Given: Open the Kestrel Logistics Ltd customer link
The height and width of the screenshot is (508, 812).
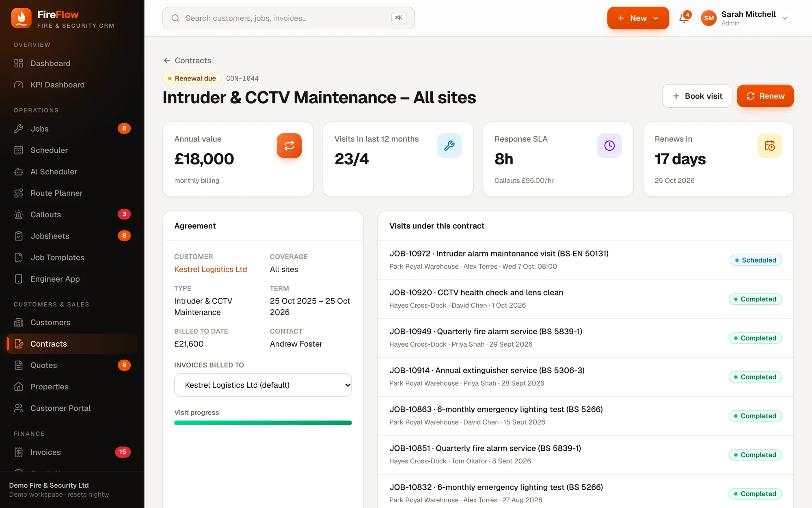Looking at the screenshot, I should [x=210, y=269].
